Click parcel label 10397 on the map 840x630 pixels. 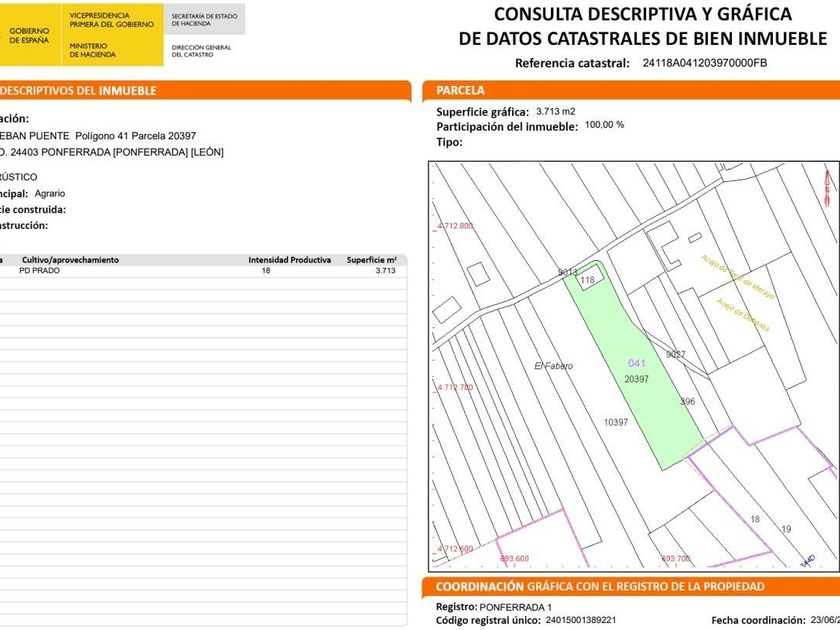click(615, 423)
